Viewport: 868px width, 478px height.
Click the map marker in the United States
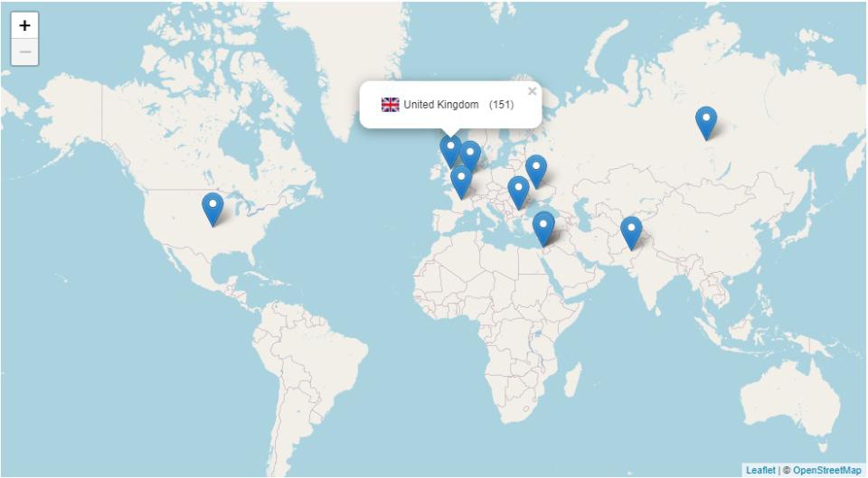(212, 207)
